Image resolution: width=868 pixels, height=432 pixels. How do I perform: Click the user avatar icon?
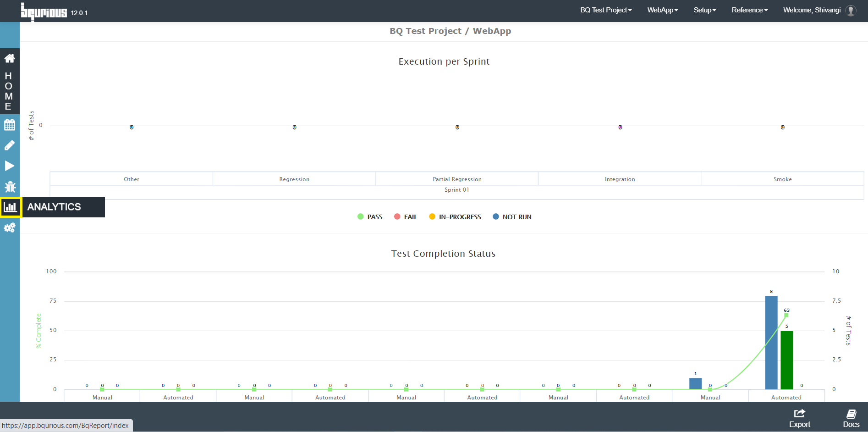pyautogui.click(x=851, y=11)
